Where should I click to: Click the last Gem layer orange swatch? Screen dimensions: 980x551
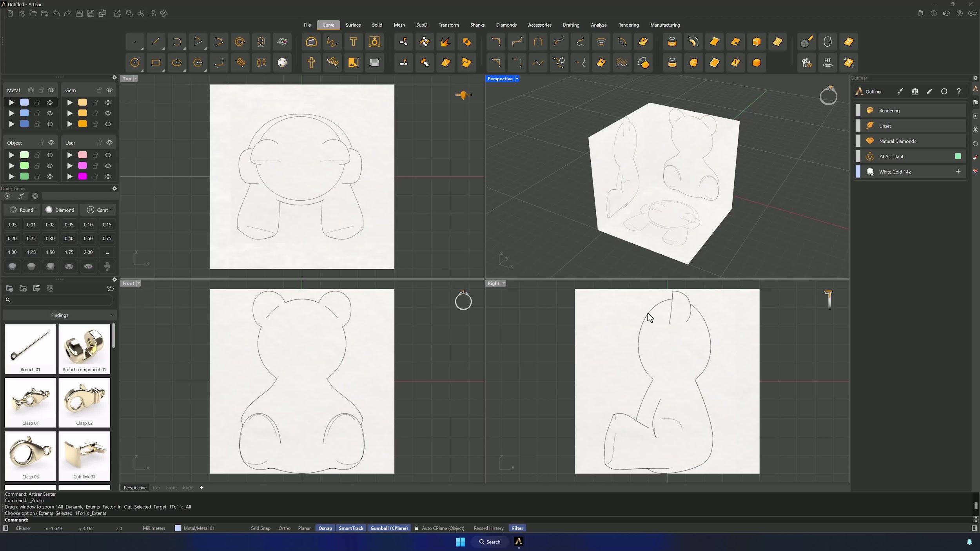82,124
